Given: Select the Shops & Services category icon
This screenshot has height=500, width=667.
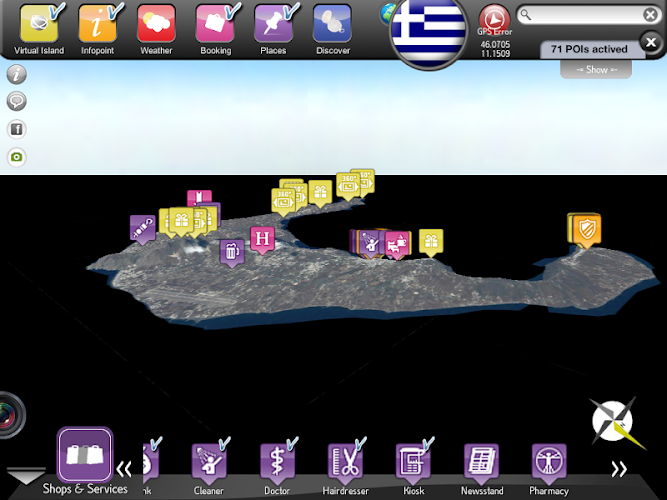Looking at the screenshot, I should click(85, 454).
